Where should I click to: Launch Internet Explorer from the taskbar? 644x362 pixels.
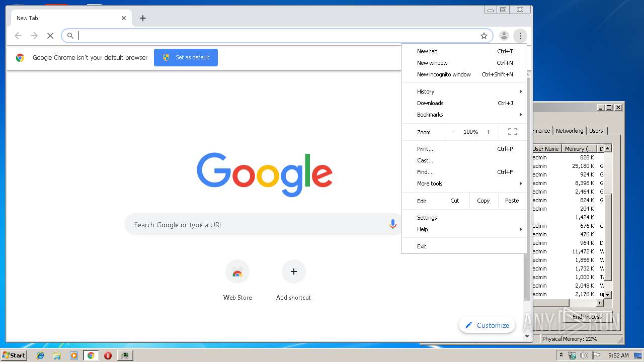pos(40,355)
